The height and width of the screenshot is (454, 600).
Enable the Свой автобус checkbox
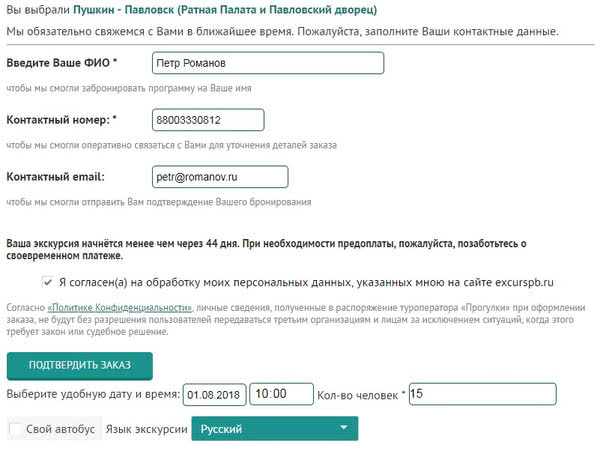pos(15,429)
